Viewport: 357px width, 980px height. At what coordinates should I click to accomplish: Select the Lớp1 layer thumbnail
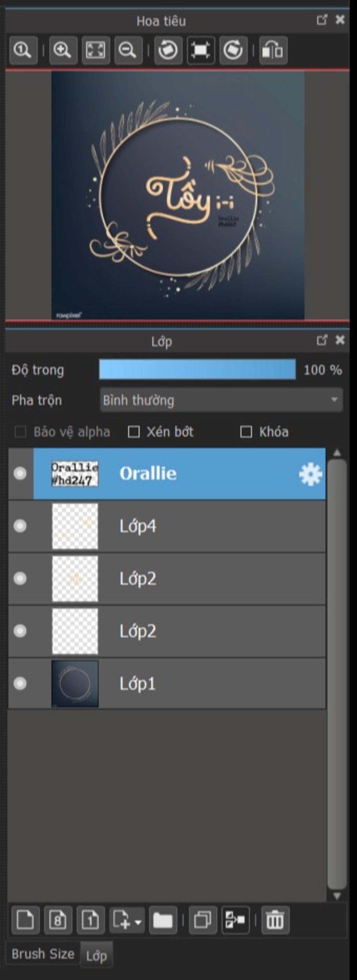[x=75, y=684]
